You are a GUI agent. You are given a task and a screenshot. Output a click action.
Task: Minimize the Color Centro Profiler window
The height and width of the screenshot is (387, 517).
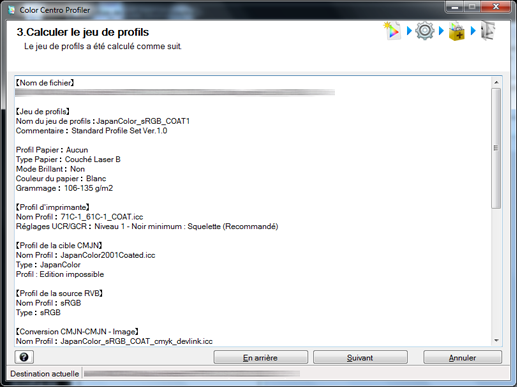pyautogui.click(x=456, y=7)
